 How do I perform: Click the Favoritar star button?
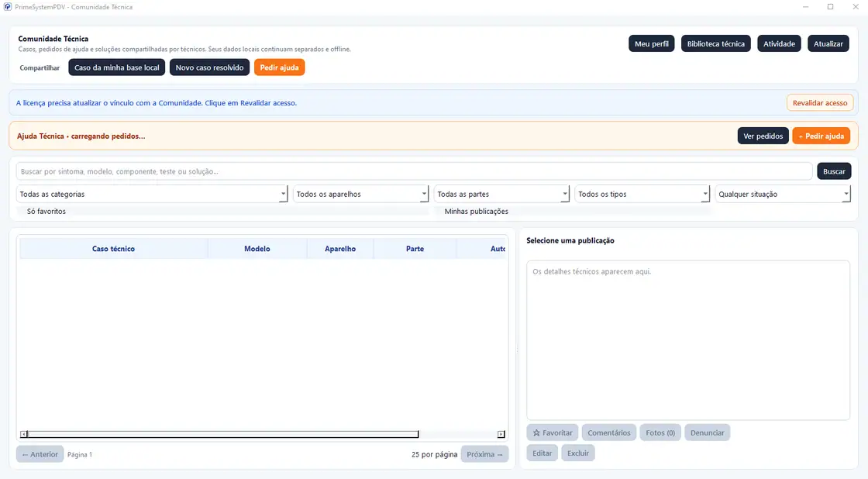(x=553, y=432)
